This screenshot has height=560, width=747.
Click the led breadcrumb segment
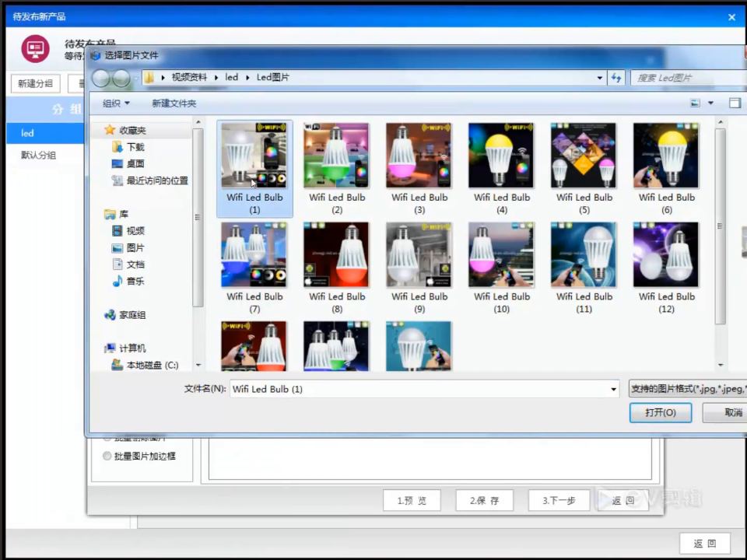click(232, 77)
